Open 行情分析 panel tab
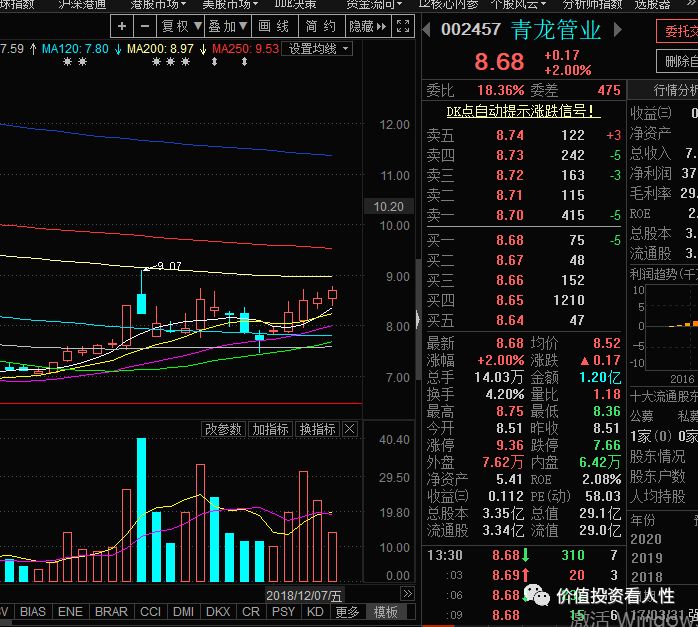 tap(663, 90)
